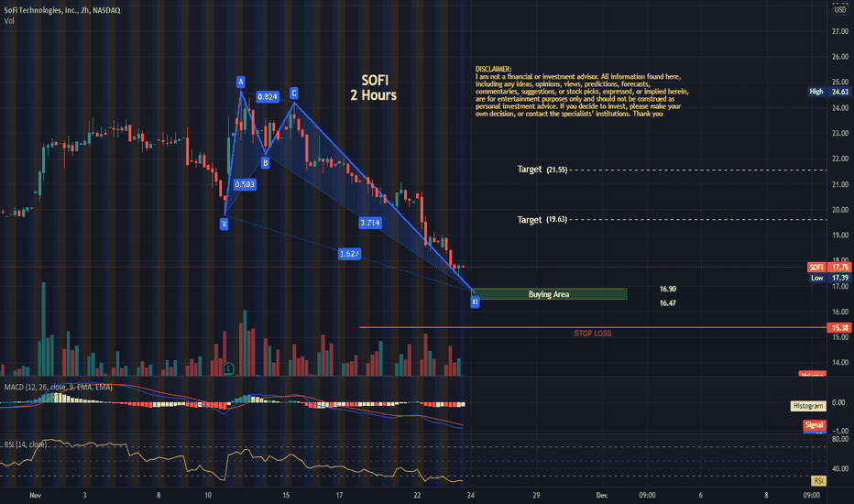This screenshot has width=854, height=504.
Task: Click the RSI (14, close) legend
Action: [x=26, y=444]
